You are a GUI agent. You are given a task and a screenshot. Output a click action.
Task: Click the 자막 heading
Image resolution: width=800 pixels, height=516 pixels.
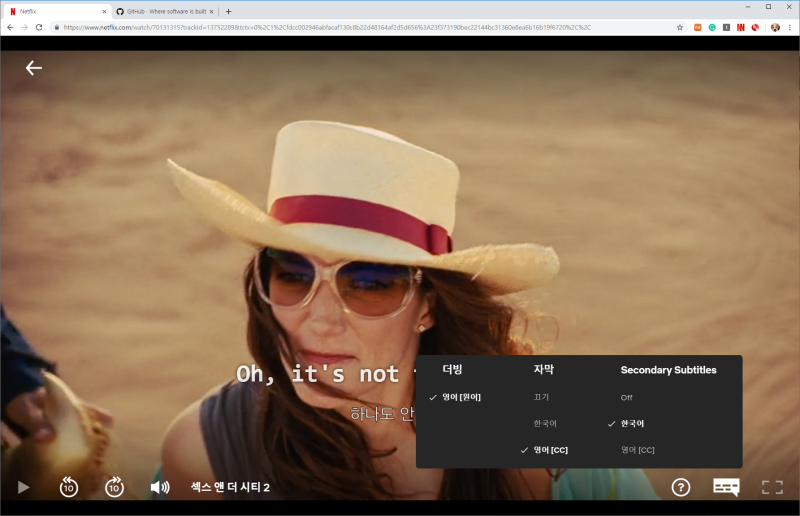point(543,370)
